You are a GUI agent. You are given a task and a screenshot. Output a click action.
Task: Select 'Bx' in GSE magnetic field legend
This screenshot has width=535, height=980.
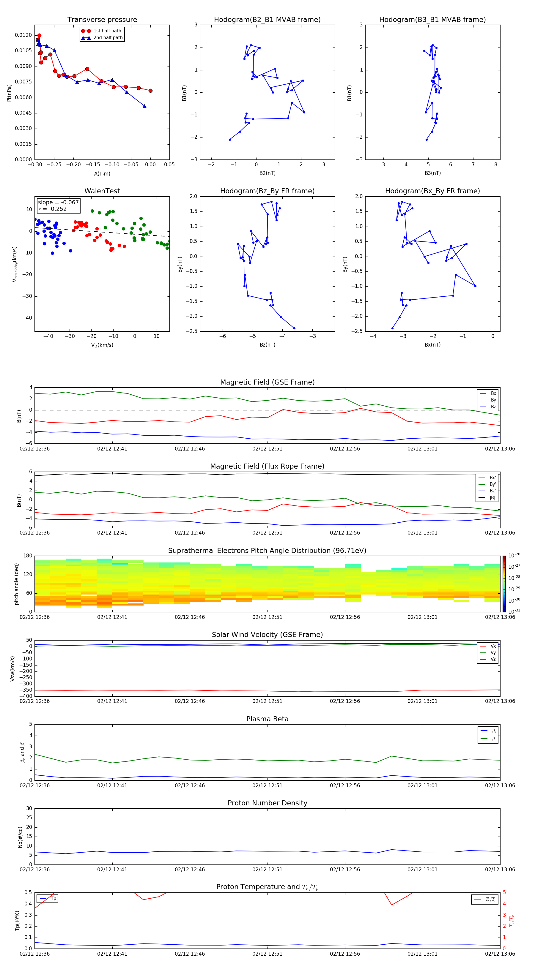pyautogui.click(x=488, y=393)
